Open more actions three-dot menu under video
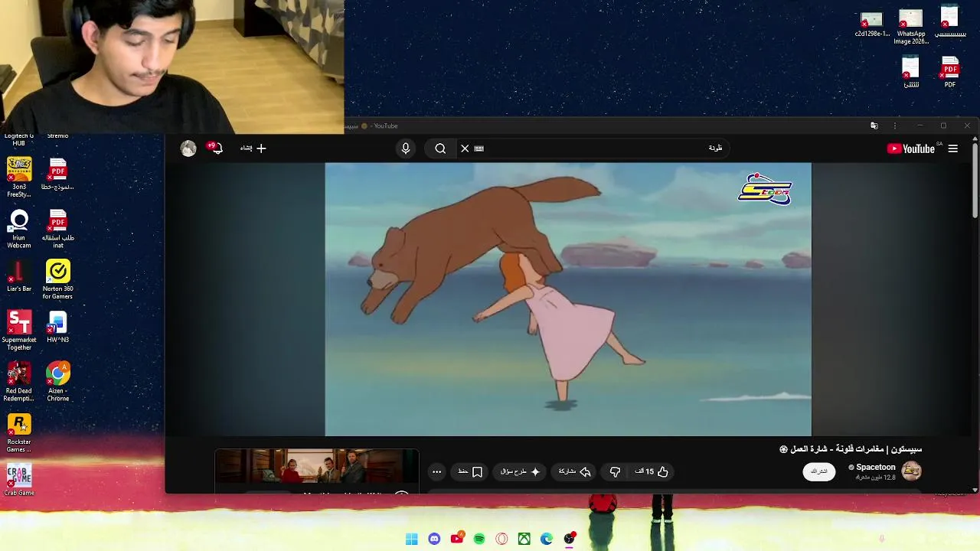 (436, 472)
